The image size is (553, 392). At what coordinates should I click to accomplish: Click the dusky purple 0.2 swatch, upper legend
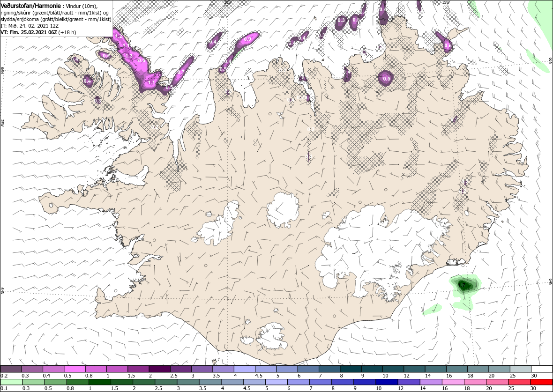pos(11,369)
